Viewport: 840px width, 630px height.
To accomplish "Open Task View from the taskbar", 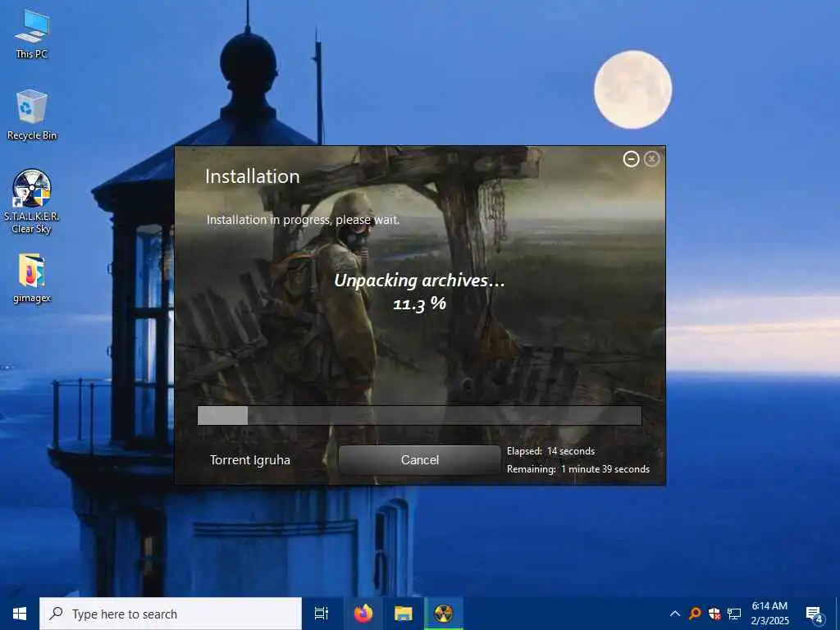I will 322,614.
